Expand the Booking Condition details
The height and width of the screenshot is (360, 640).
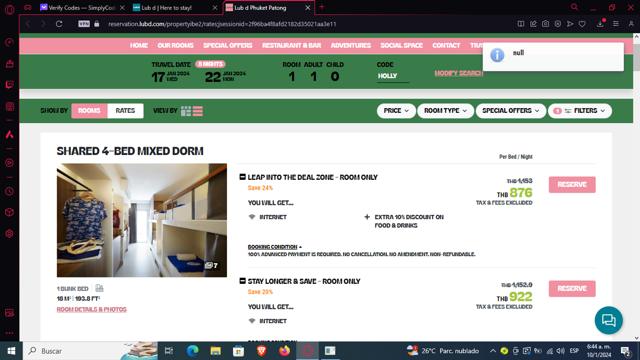click(x=274, y=247)
